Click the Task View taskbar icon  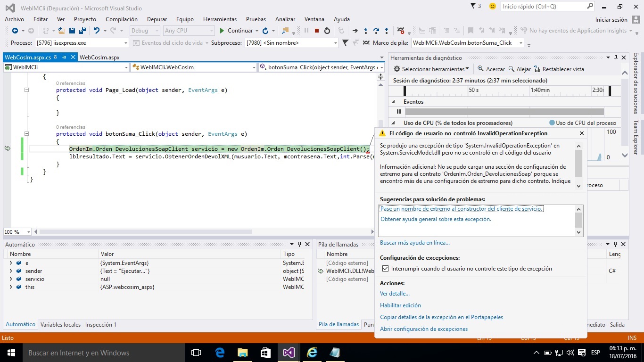pos(196,353)
